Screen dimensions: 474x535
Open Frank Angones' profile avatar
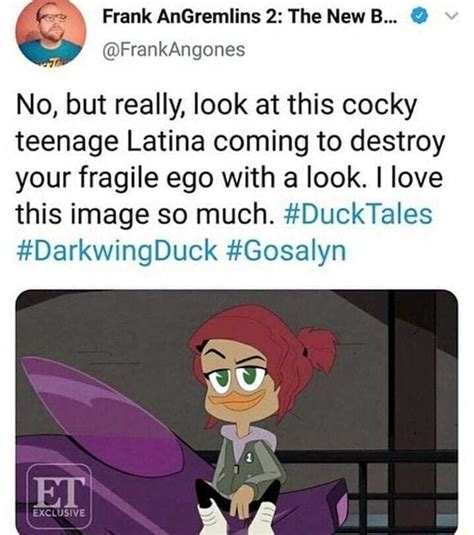point(51,31)
